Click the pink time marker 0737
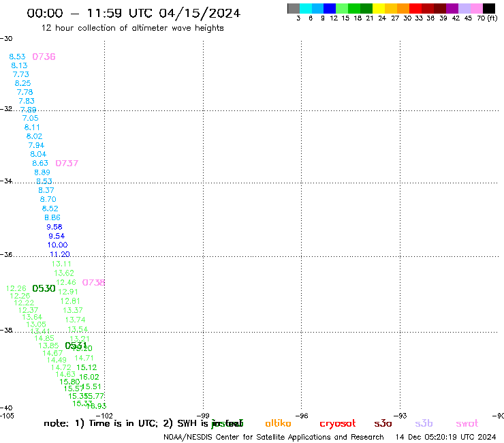The width and height of the screenshot is (504, 443). click(x=67, y=163)
